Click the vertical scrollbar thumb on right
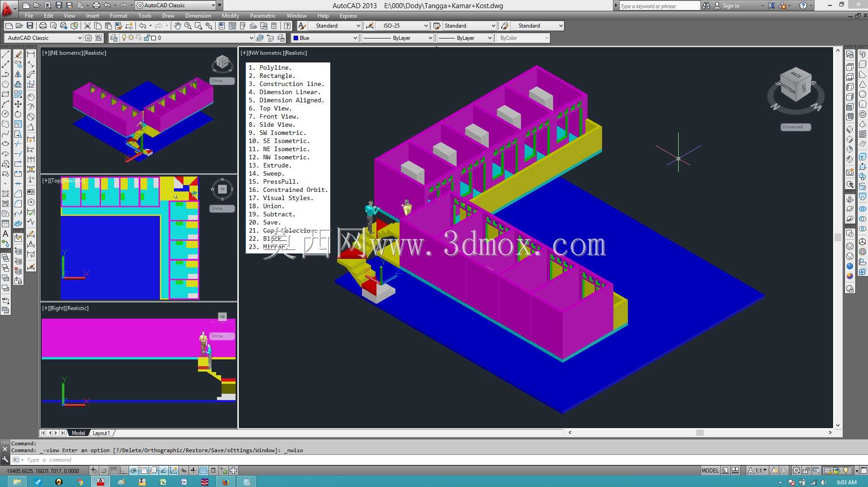Viewport: 868px width, 487px height. tap(838, 237)
